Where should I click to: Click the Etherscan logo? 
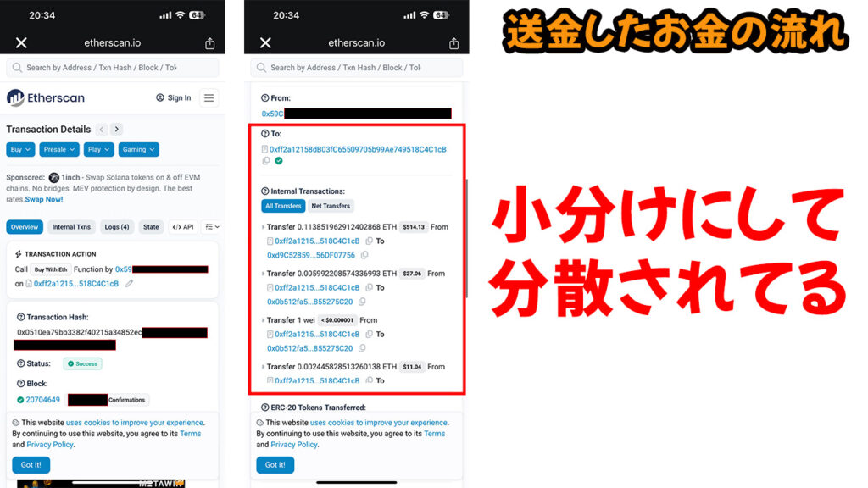coord(46,98)
